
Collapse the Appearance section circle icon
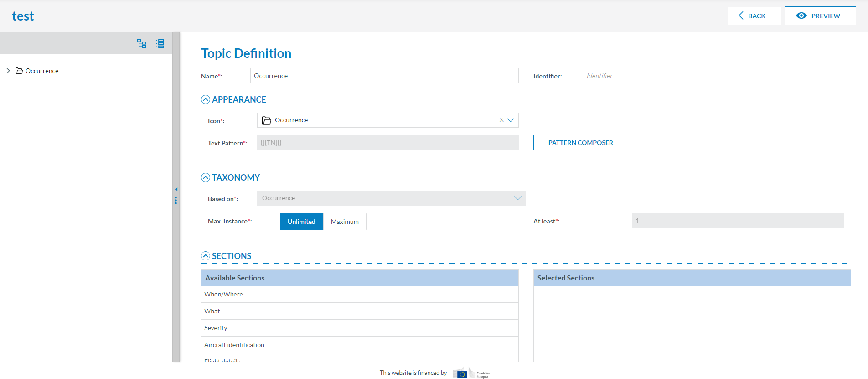206,99
